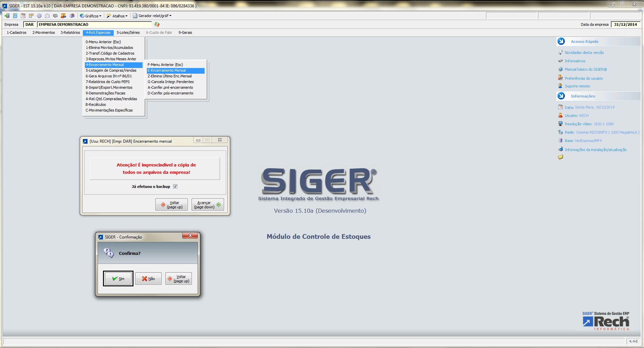Click the Data da empresa date field
The width and height of the screenshot is (644, 348).
626,24
